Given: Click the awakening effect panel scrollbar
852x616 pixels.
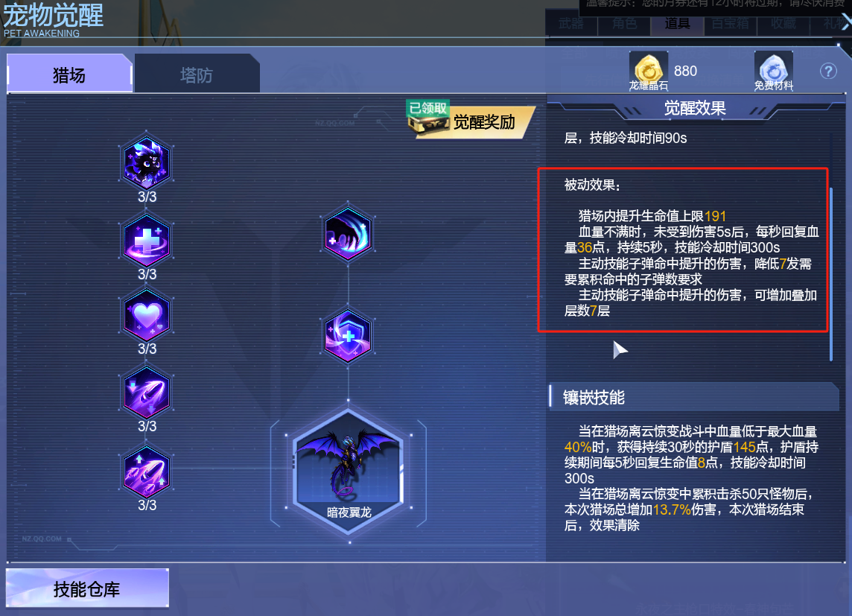Looking at the screenshot, I should pyautogui.click(x=831, y=274).
